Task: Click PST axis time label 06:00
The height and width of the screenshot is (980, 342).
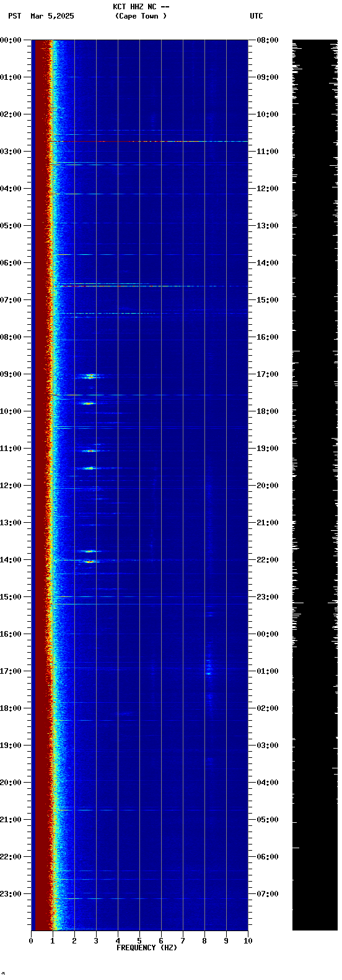Action: pos(11,263)
